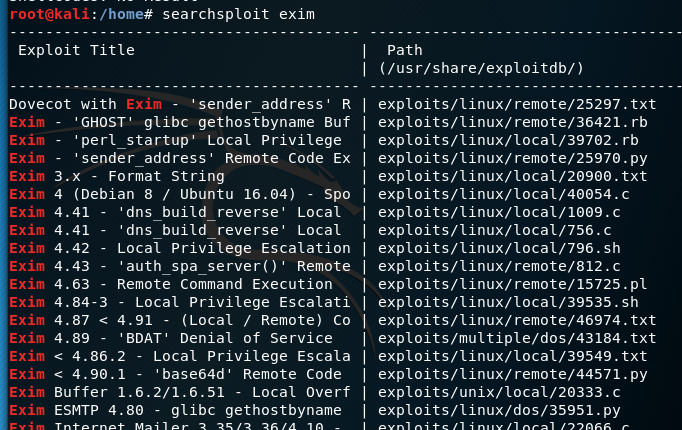The height and width of the screenshot is (430, 682).
Task: Select the Exim 4 Debian 8 / Ubuntu 16.04 row
Action: pos(180,194)
